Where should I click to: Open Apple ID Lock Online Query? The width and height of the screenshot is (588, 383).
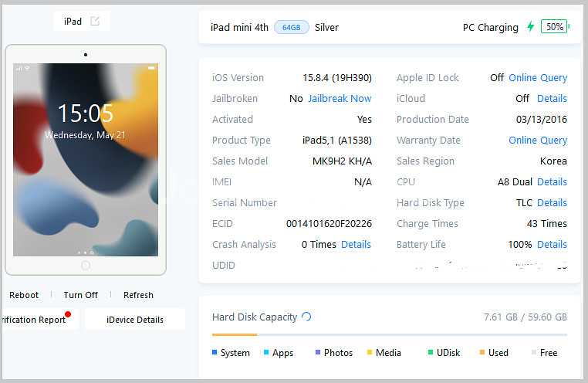[x=538, y=78]
